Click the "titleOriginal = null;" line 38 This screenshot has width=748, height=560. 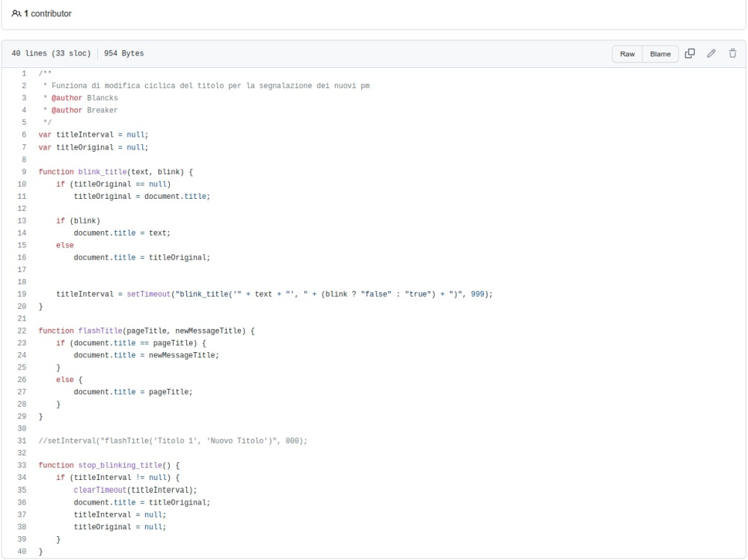point(120,527)
